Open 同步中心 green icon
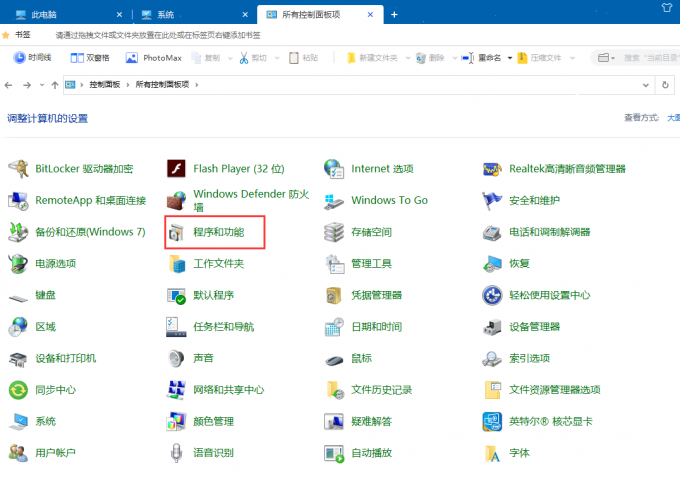Screen dimensions: 680x493 pyautogui.click(x=18, y=390)
